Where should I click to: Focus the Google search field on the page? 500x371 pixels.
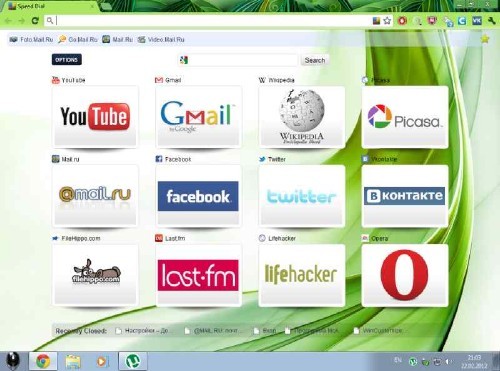click(238, 60)
